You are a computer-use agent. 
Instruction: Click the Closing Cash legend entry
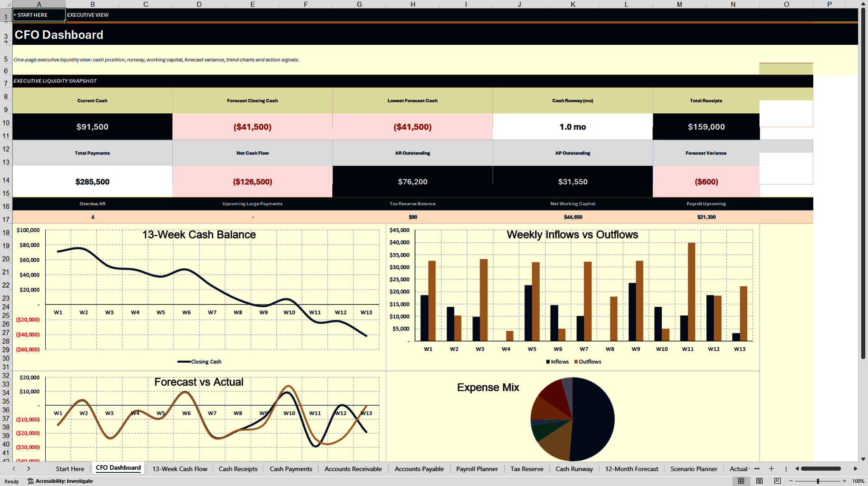[x=199, y=362]
